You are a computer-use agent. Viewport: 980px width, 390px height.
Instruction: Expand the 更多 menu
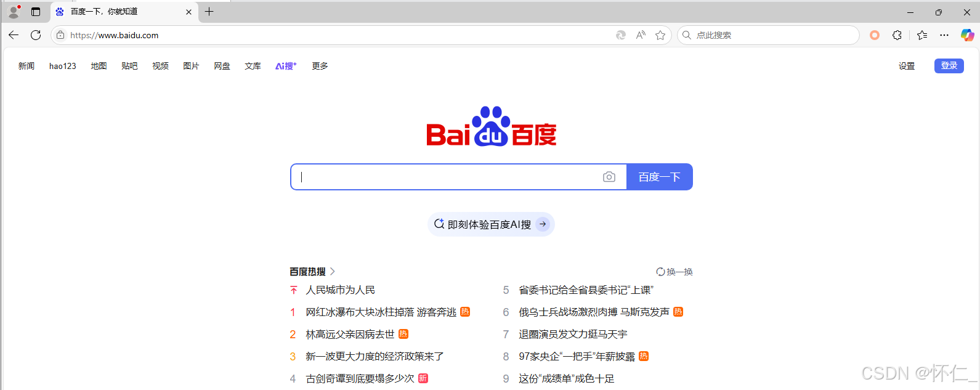tap(320, 66)
